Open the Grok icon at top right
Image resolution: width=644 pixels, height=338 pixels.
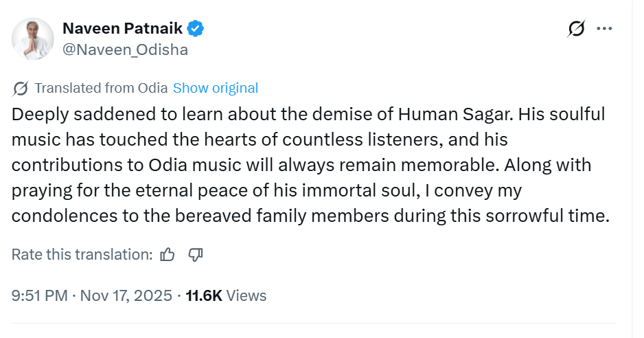coord(577,29)
